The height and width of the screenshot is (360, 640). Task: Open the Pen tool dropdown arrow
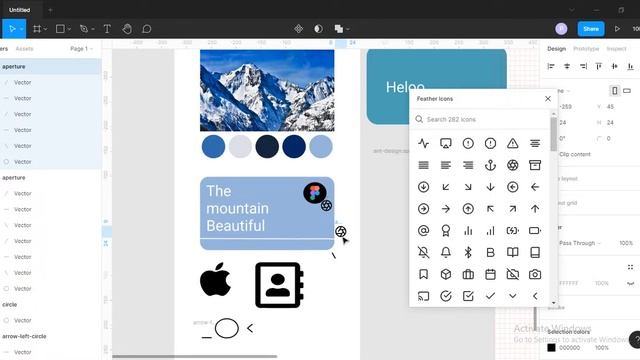[x=93, y=29]
